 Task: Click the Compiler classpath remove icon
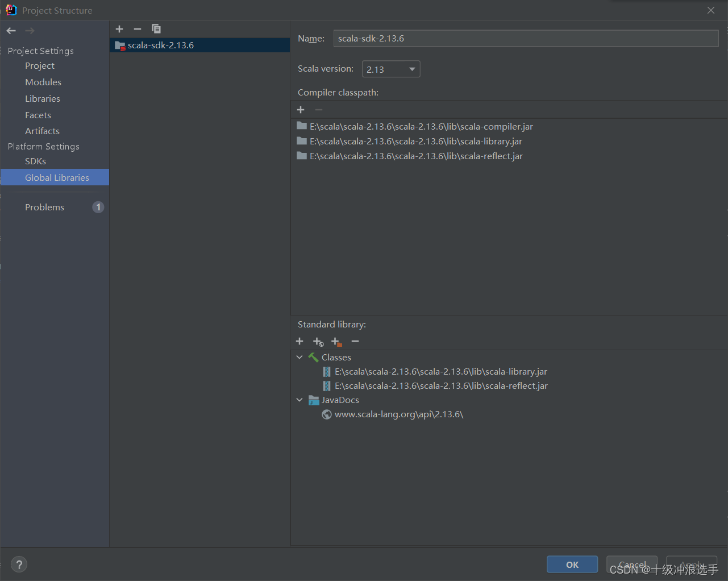(x=319, y=110)
